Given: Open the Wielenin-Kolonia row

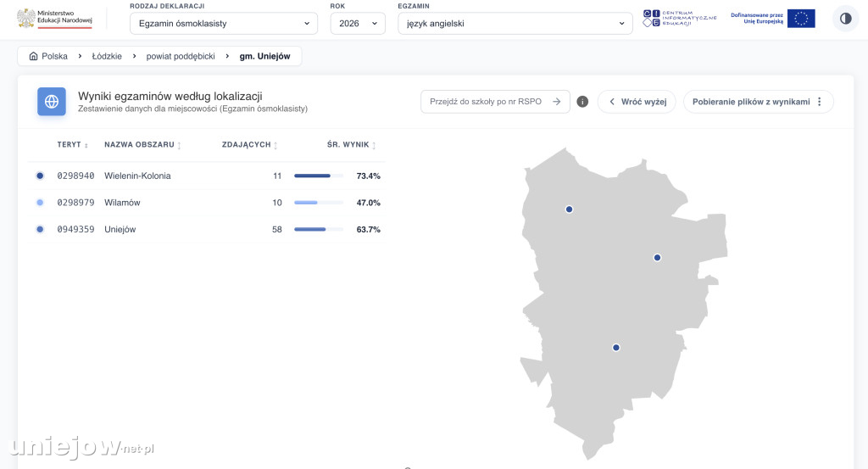Looking at the screenshot, I should click(207, 176).
